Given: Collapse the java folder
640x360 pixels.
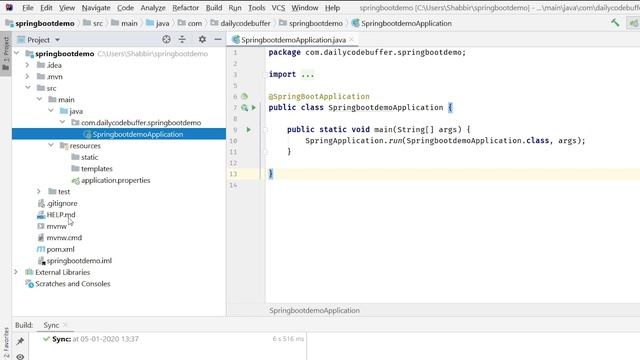Looking at the screenshot, I should 51,111.
